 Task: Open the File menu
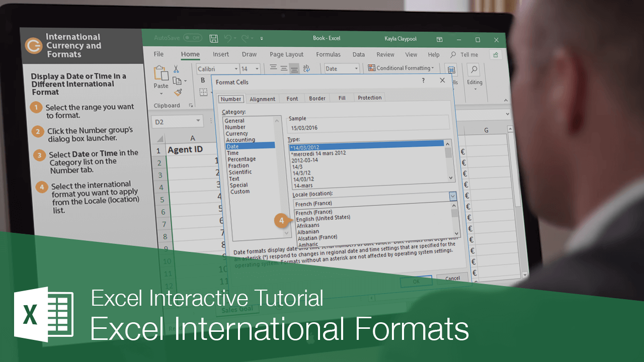tap(158, 54)
